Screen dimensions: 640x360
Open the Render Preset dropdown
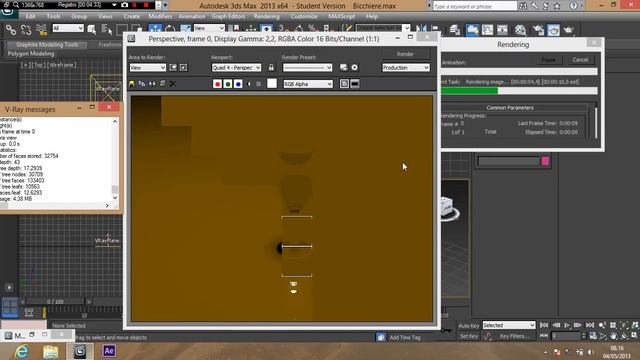click(307, 68)
